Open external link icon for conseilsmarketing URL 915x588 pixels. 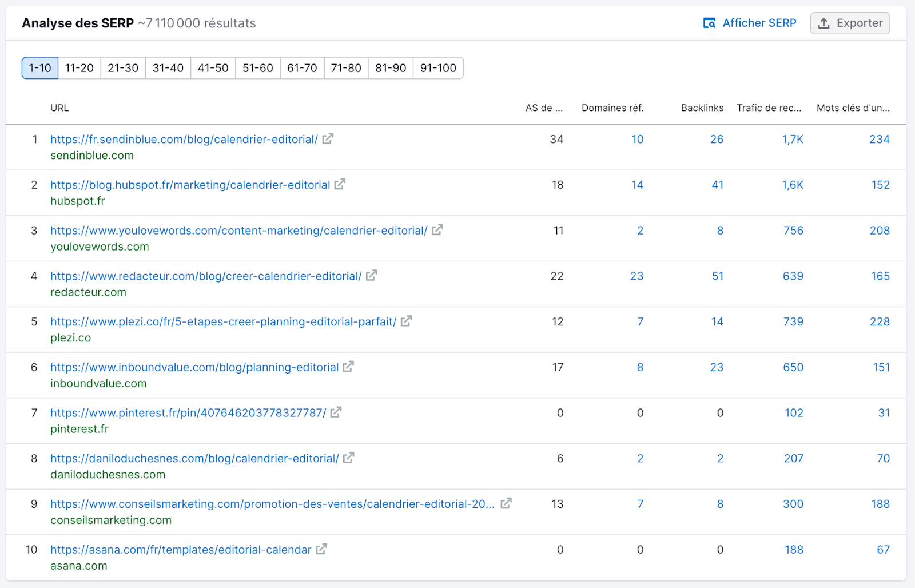(x=506, y=504)
